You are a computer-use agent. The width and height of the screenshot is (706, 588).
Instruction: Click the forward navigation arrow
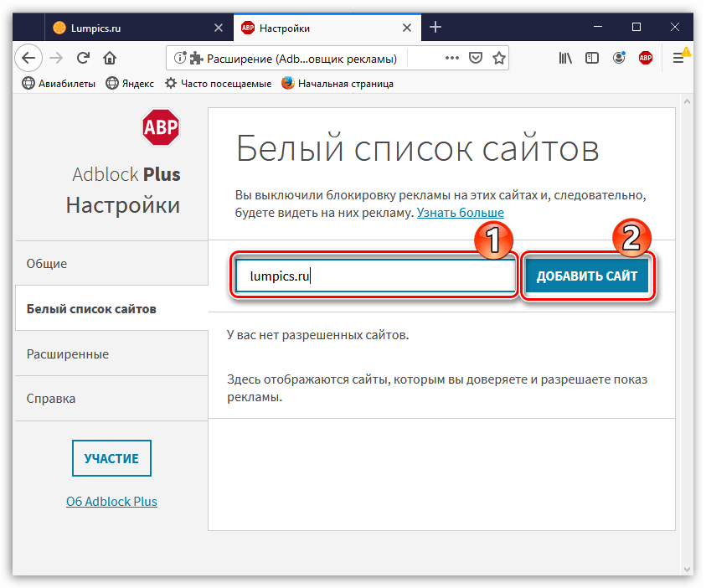tap(56, 58)
